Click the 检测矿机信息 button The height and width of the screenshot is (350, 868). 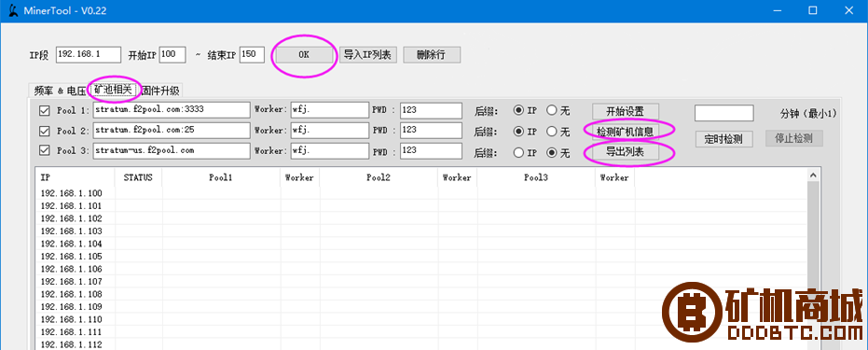625,132
